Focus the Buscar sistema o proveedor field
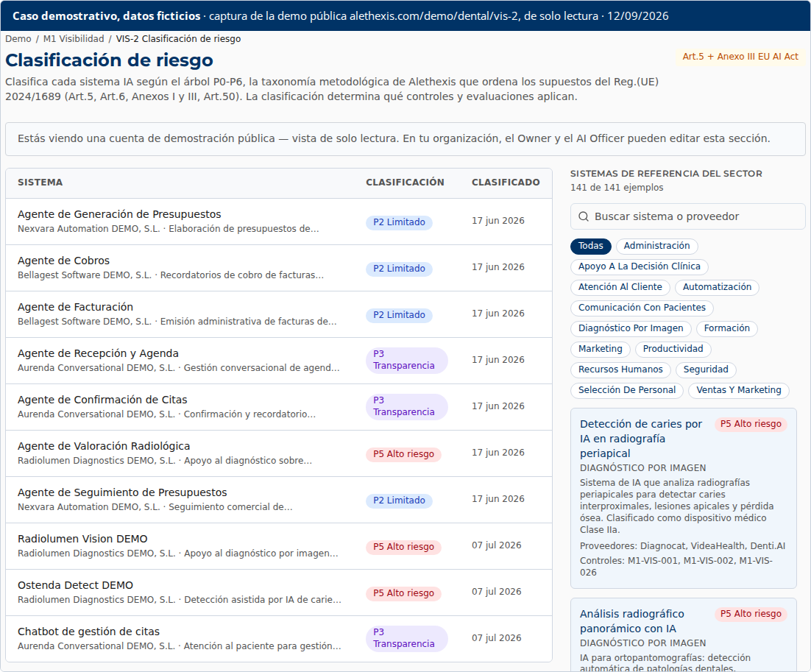The image size is (811, 672). coord(688,216)
